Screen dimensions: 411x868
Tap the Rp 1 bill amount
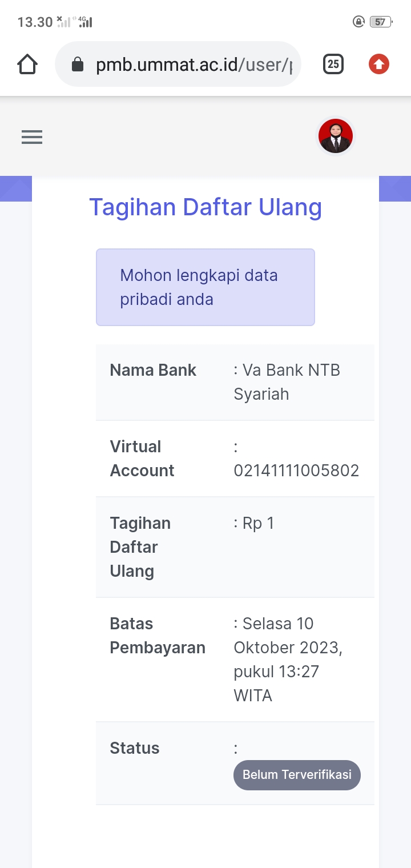click(258, 523)
